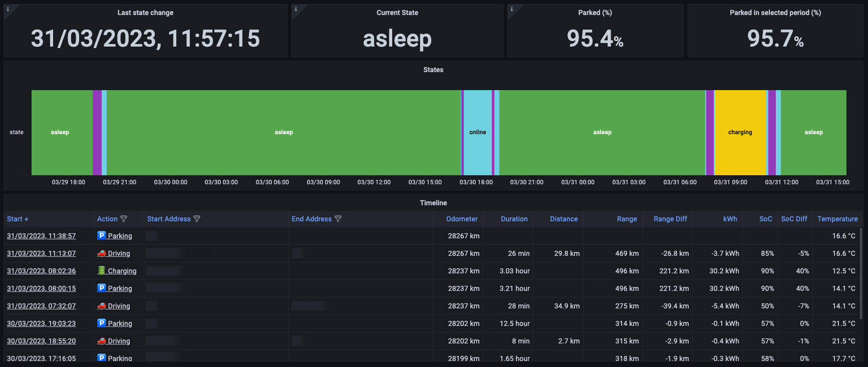This screenshot has height=367, width=868.
Task: Sort by the Range column header
Action: click(627, 219)
